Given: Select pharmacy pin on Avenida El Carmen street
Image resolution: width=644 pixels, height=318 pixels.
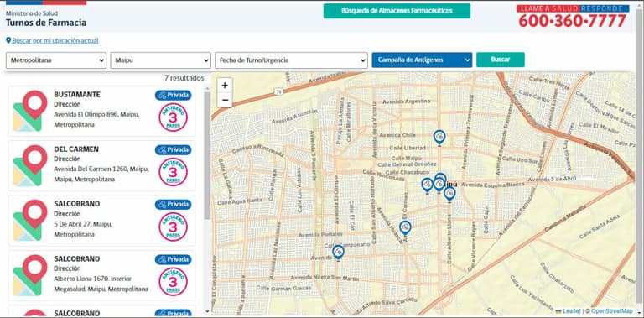Looking at the screenshot, I should 405,228.
